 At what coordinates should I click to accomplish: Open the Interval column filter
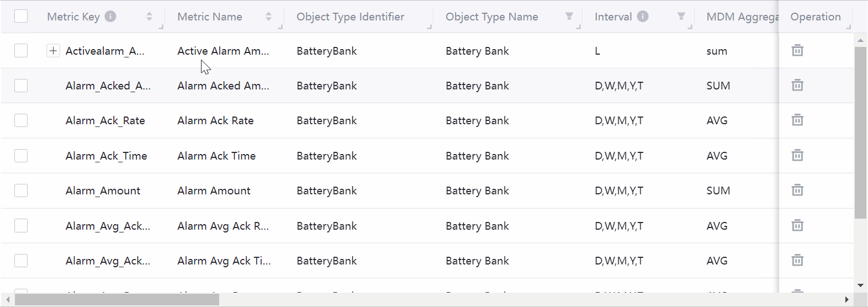681,17
